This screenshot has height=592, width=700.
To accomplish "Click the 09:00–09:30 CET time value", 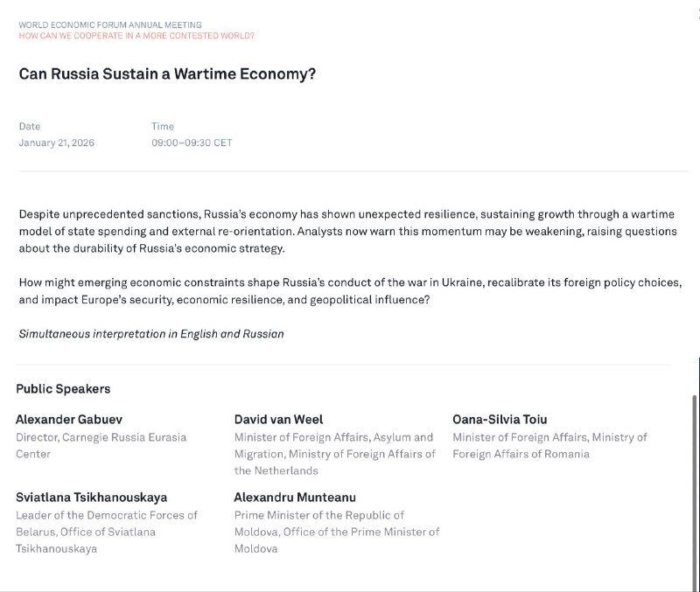I will (192, 143).
